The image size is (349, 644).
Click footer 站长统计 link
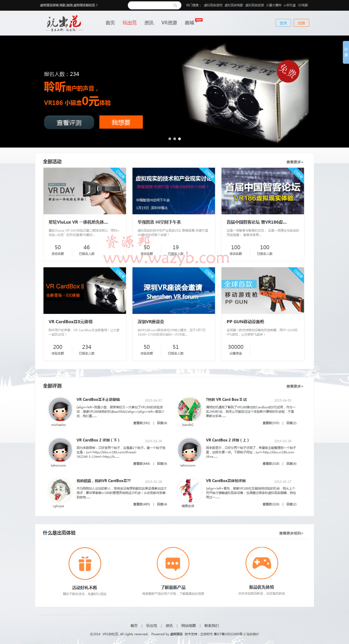coord(253,634)
